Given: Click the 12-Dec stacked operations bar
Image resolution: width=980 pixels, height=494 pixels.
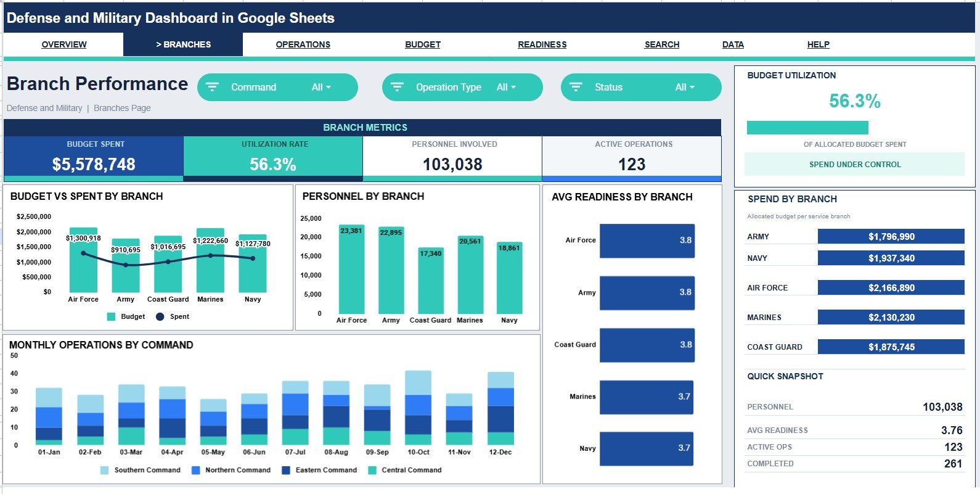Looking at the screenshot, I should click(500, 408).
